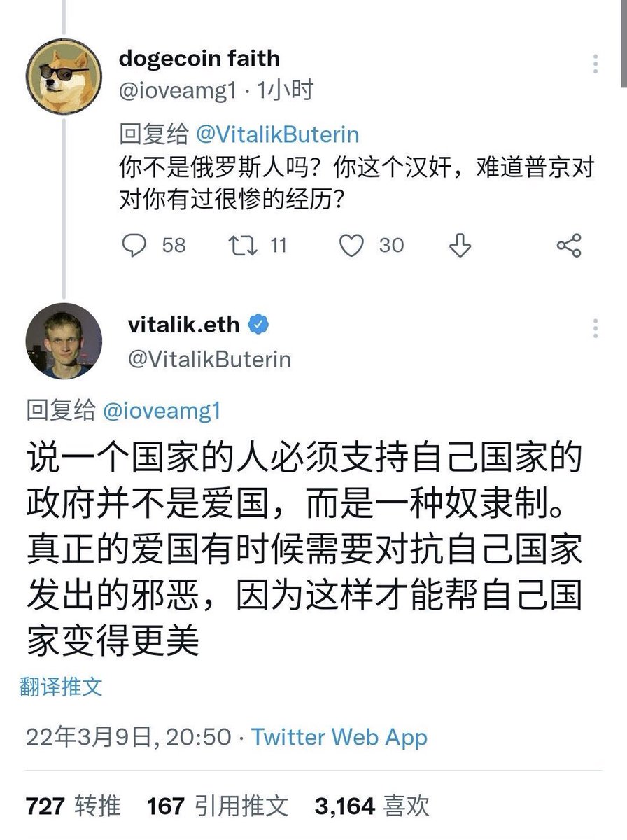Click the 22年3月9日 tweet timestamp

[x=128, y=737]
